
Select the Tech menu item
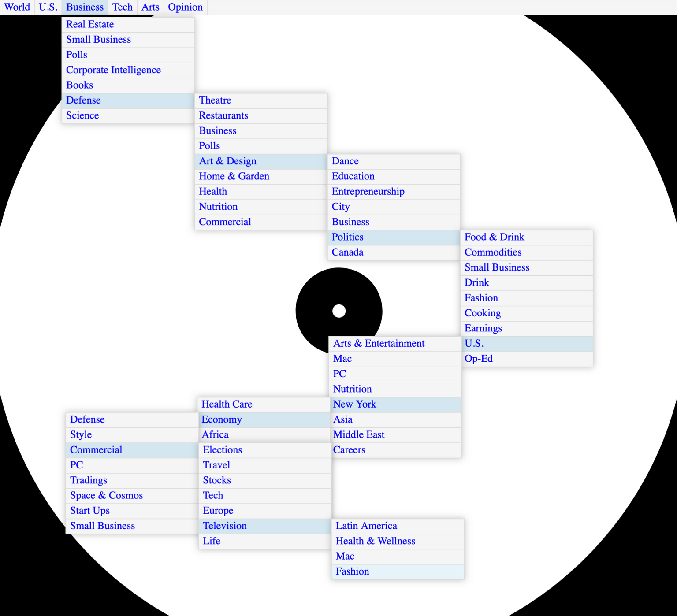122,7
